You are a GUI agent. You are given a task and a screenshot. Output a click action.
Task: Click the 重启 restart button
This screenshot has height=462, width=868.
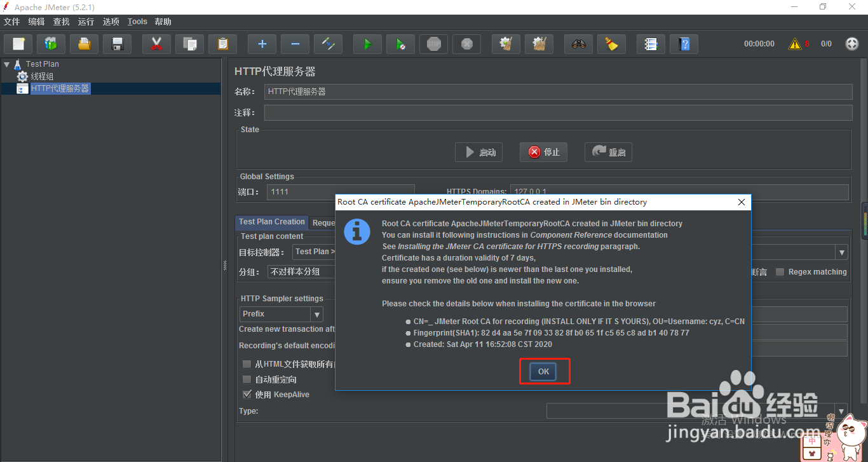click(609, 153)
